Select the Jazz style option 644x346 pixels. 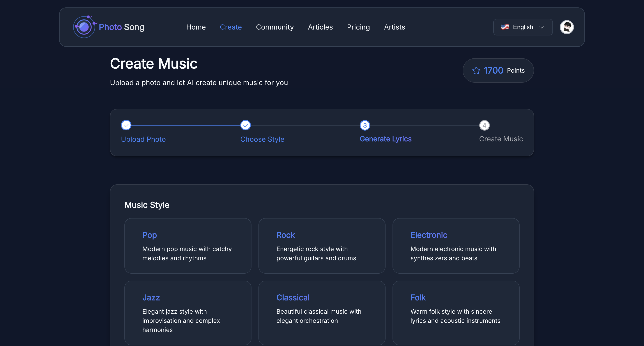tap(188, 313)
